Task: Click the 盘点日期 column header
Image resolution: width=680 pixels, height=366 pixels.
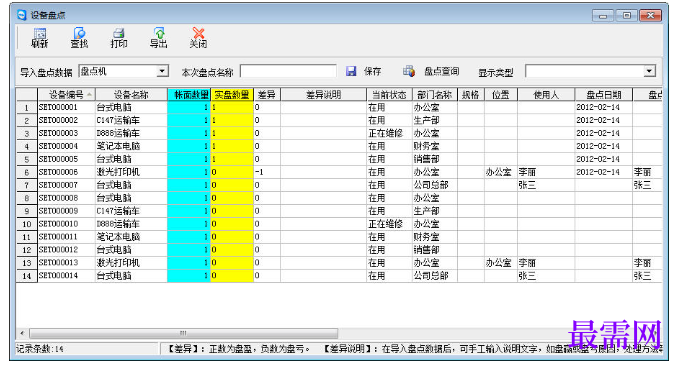Action: pos(604,95)
